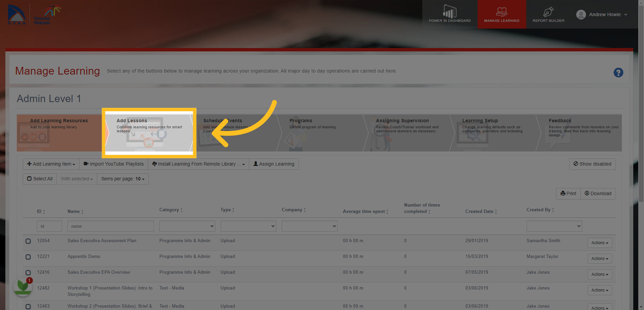This screenshot has height=310, width=644.
Task: Expand Andrew Howie user menu
Action: click(626, 14)
